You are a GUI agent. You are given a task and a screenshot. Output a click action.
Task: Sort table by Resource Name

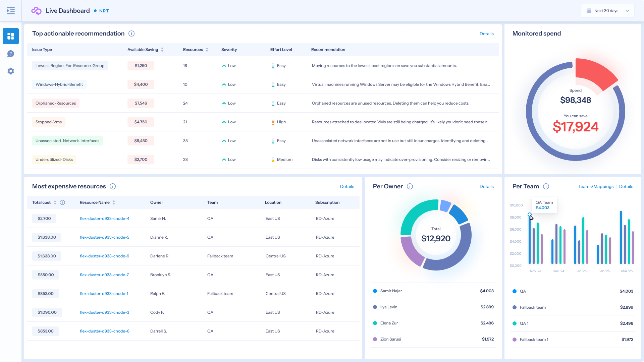[x=114, y=202]
